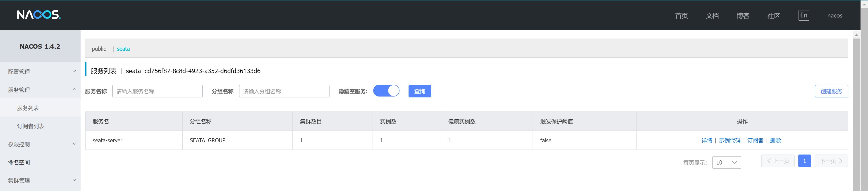Focus the 分组名称 input field

point(284,91)
